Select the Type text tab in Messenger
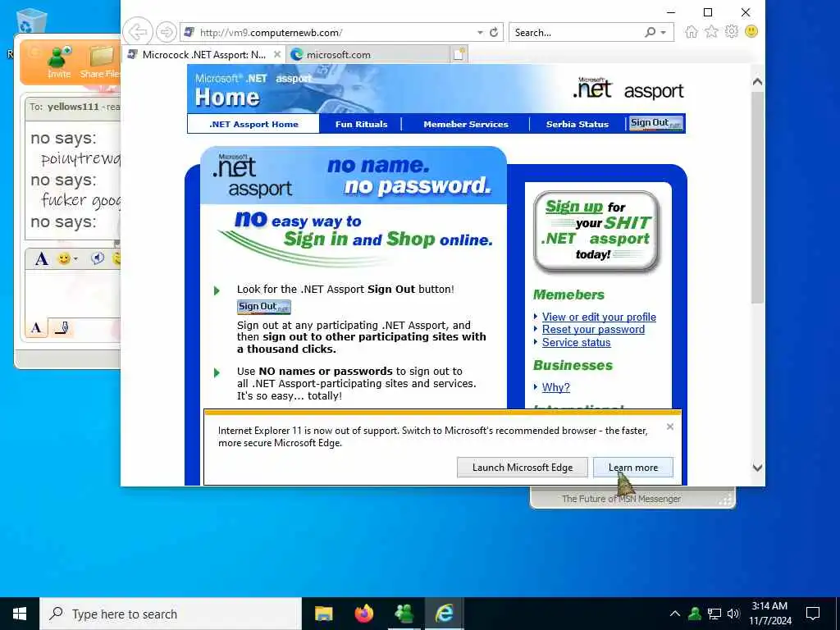840x630 pixels. (36, 328)
